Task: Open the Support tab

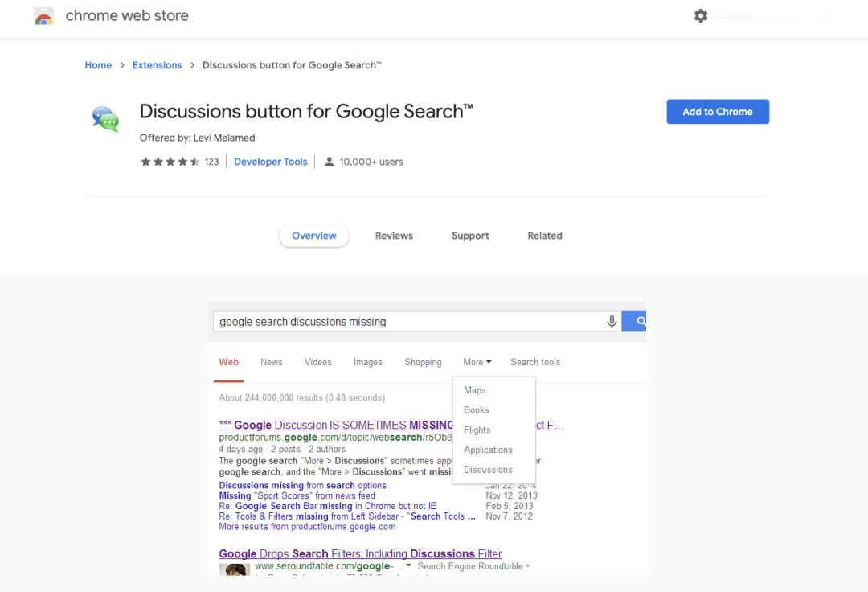Action: pyautogui.click(x=470, y=236)
